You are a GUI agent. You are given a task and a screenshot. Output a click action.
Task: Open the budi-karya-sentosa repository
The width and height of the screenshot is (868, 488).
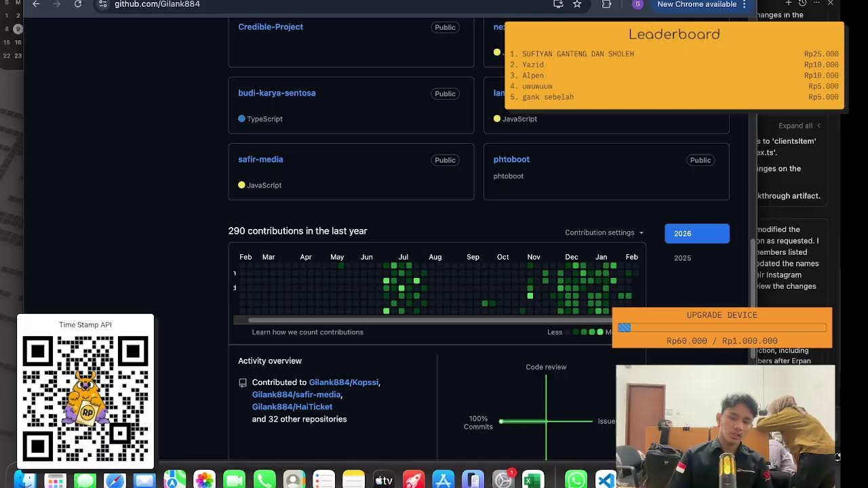pyautogui.click(x=277, y=93)
